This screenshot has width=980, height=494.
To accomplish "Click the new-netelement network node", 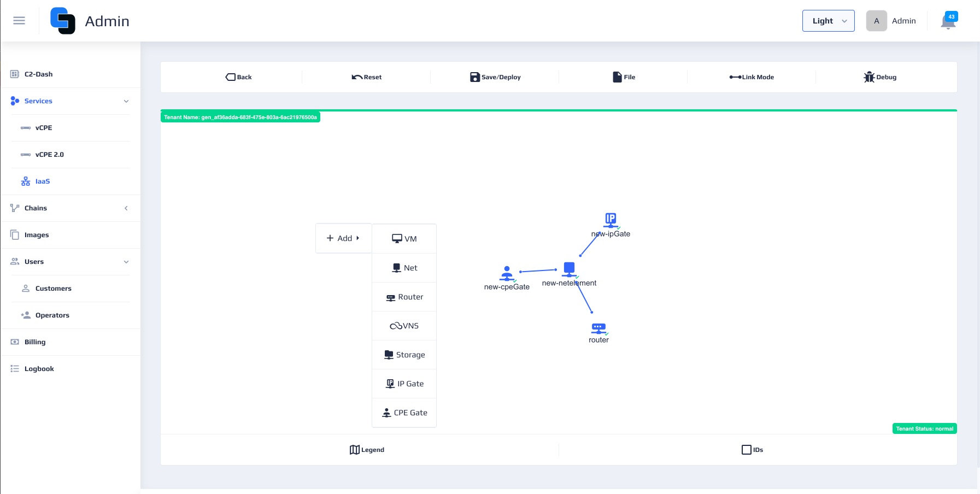I will point(569,269).
